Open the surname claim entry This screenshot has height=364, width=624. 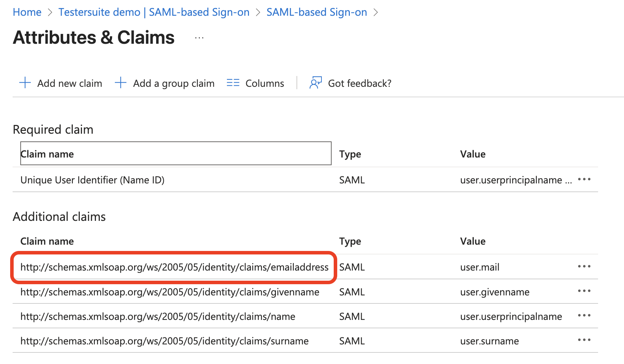(164, 341)
